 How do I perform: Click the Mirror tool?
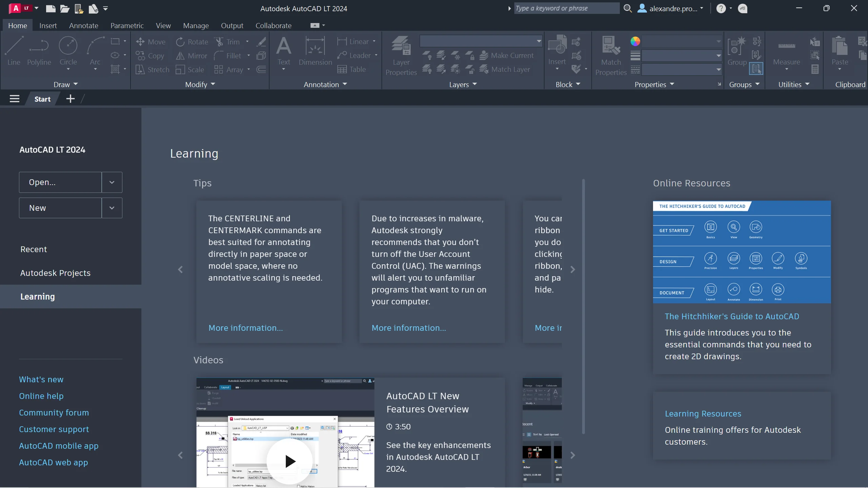coord(192,56)
